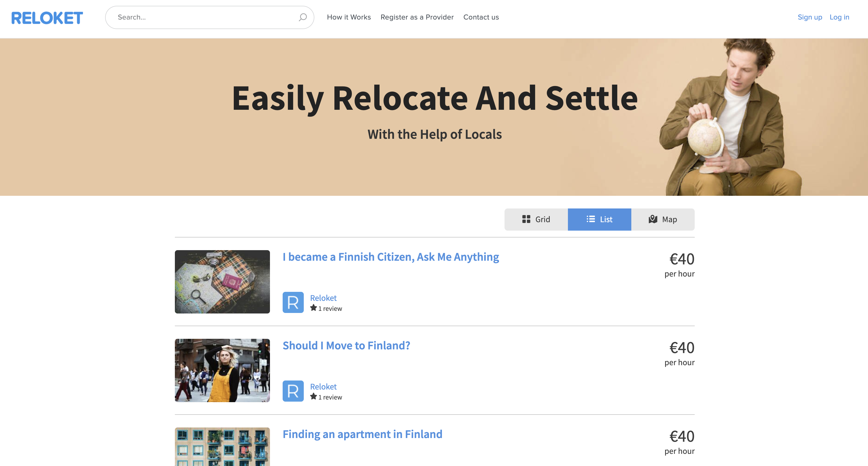This screenshot has height=466, width=868.
Task: Open the 'Contact us' menu item
Action: coord(481,17)
